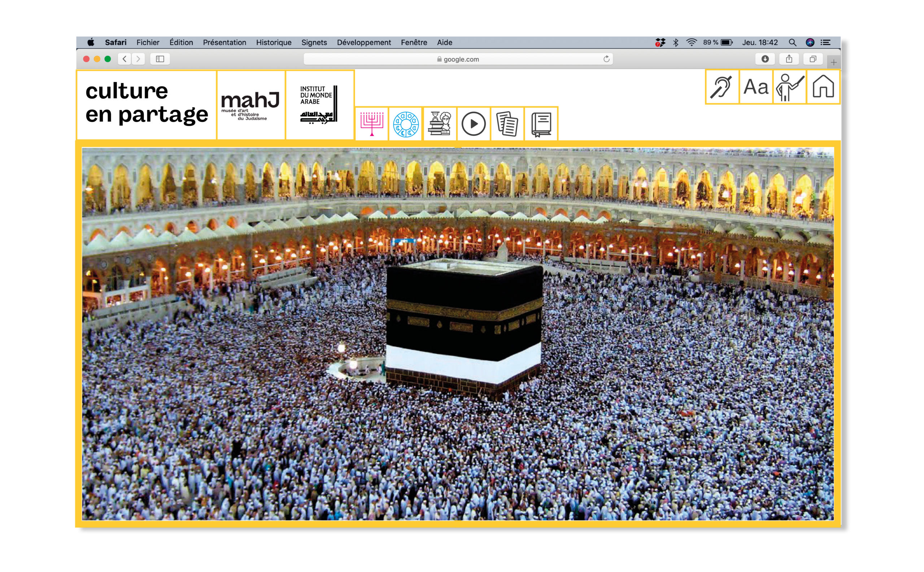Go to home via house icon
This screenshot has width=924, height=572.
823,87
